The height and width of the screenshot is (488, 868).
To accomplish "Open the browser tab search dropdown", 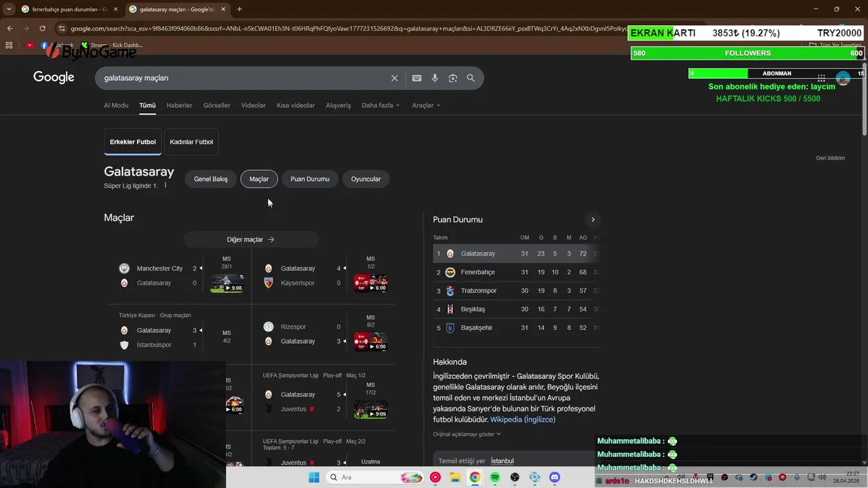I will [x=9, y=9].
